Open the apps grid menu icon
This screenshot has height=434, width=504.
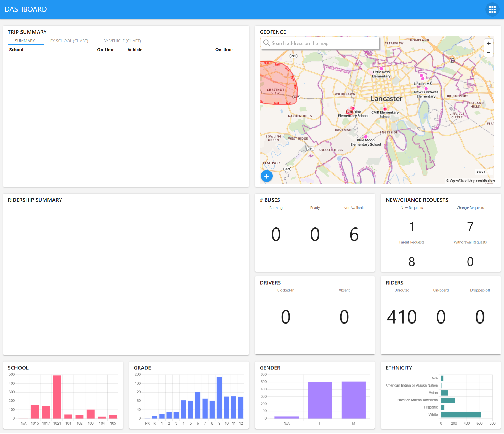pyautogui.click(x=492, y=9)
